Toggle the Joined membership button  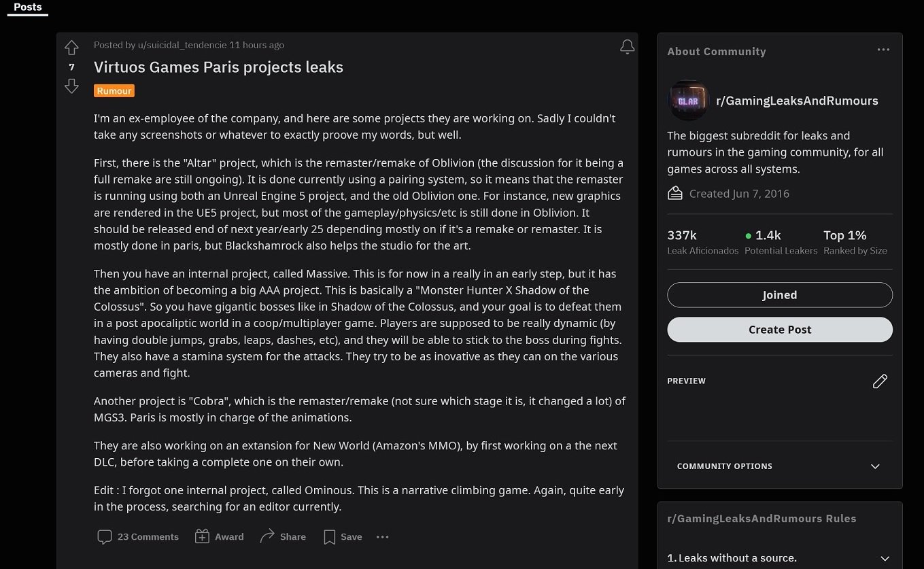(x=779, y=295)
